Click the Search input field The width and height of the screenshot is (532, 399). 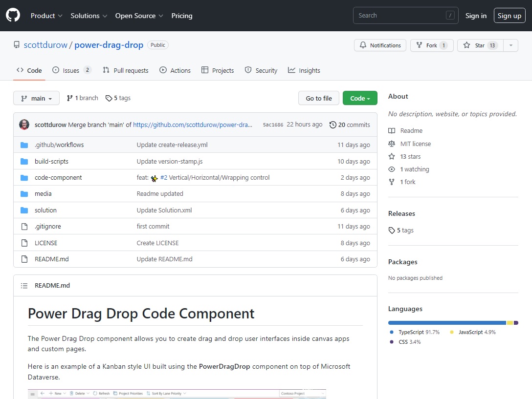tap(406, 15)
